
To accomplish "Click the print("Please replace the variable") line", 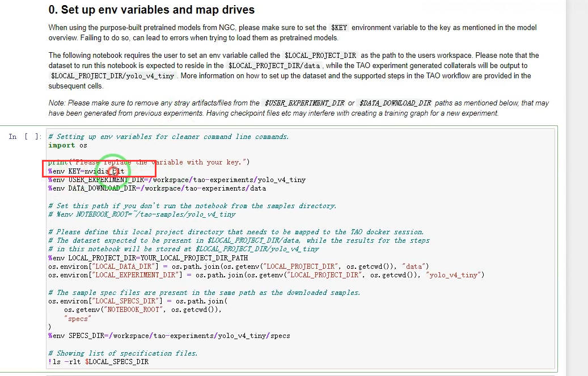I will (149, 162).
